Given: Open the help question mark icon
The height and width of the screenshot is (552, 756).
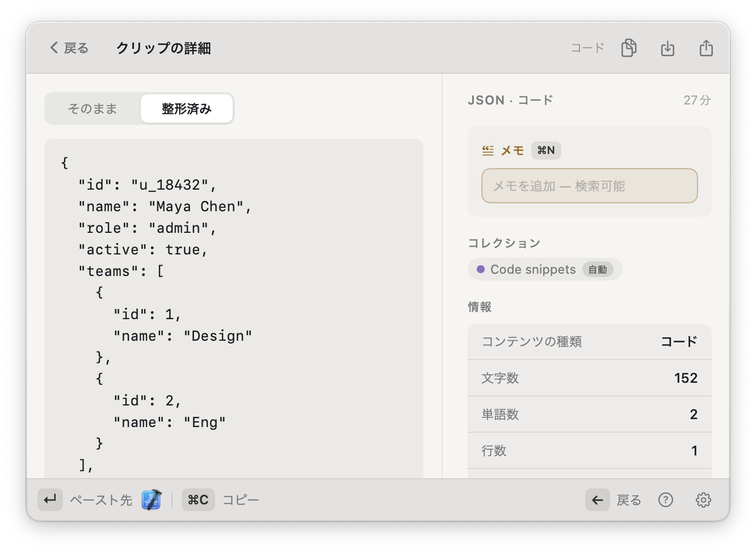Looking at the screenshot, I should tap(666, 500).
